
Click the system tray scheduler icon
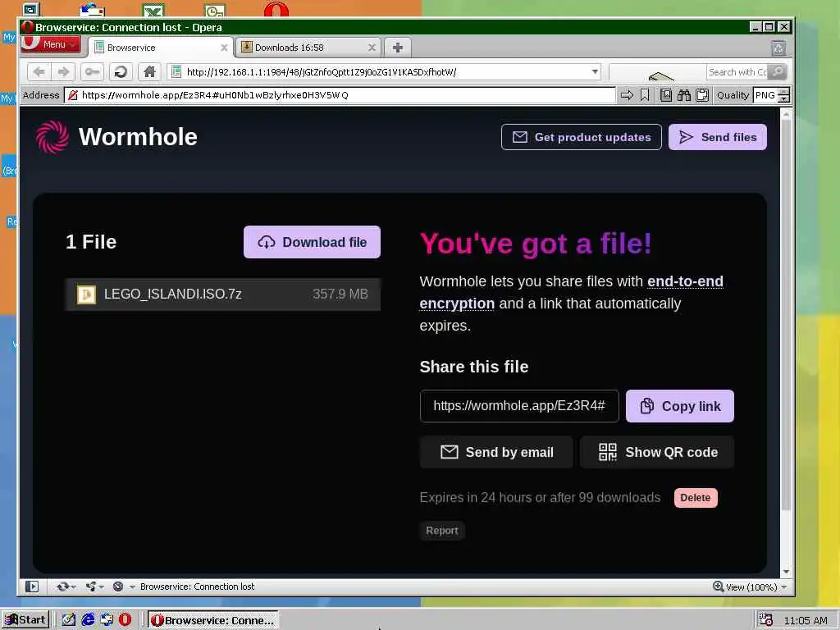pos(765,620)
